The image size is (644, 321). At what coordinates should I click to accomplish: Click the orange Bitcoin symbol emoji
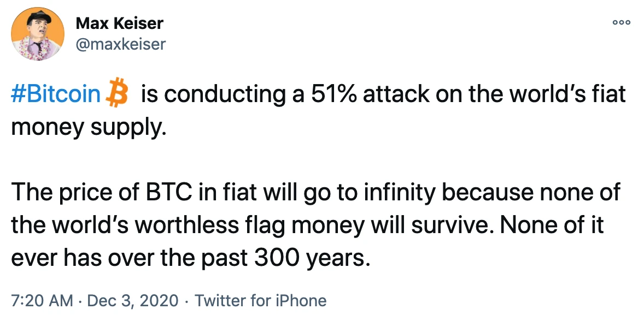[117, 92]
